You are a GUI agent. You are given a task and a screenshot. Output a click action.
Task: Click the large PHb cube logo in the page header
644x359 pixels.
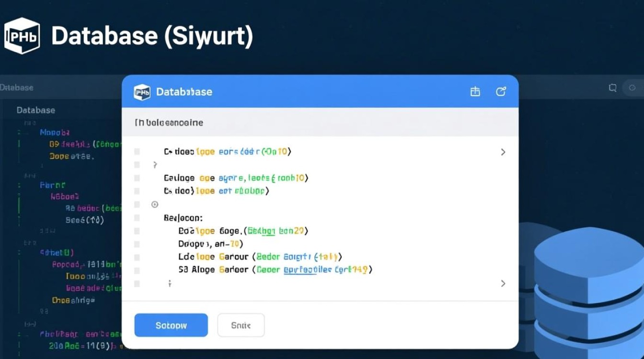point(22,36)
